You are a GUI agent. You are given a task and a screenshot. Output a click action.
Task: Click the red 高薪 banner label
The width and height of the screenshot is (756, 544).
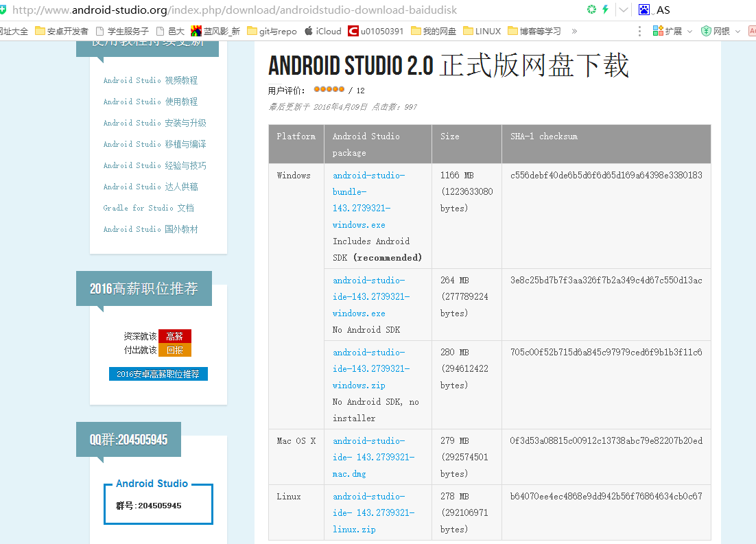(x=175, y=336)
